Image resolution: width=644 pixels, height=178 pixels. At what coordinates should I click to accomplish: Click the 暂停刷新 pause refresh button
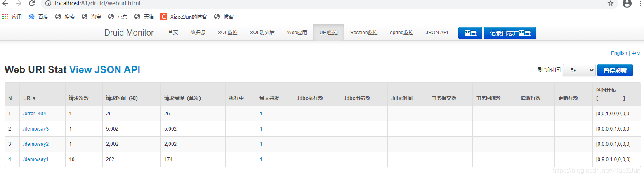[615, 70]
